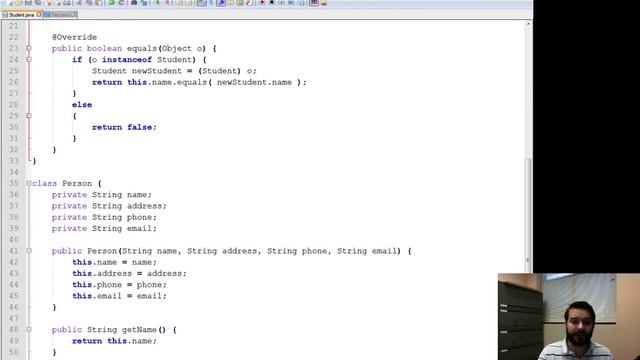This screenshot has width=640, height=360.
Task: Click 'class Person' declaration text
Action: [62, 184]
